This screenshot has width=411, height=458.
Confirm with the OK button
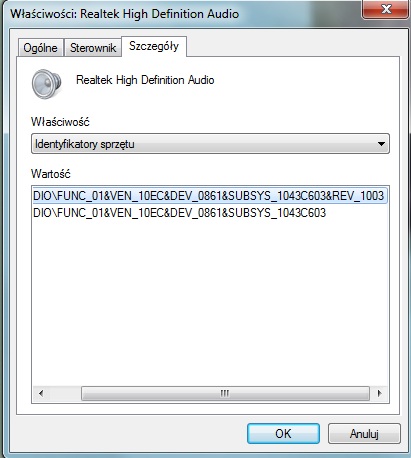click(283, 434)
